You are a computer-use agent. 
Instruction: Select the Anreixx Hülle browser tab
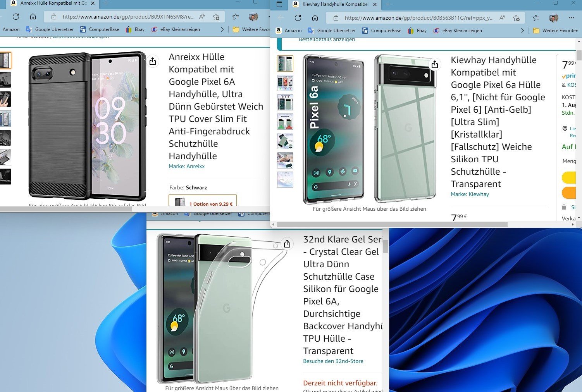(53, 3)
